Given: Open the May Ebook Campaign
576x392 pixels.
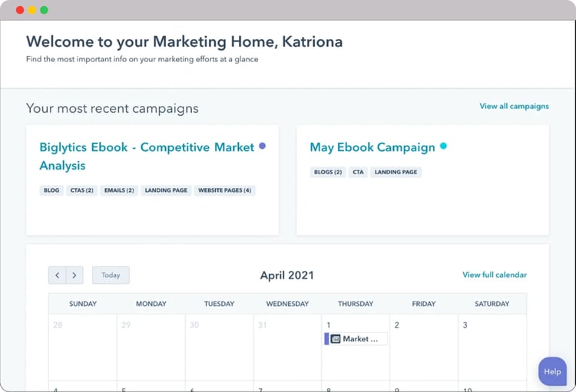Looking at the screenshot, I should [x=372, y=147].
